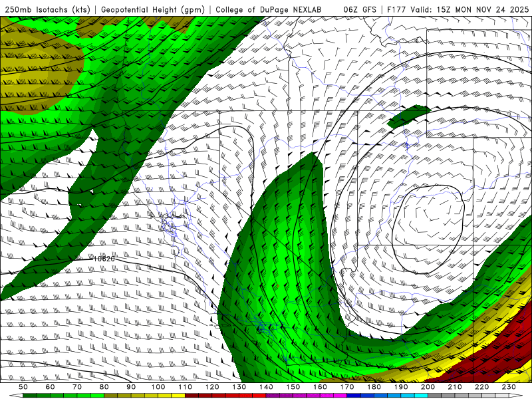This screenshot has height=399, width=532.
Task: Click the '220' value on the isotach legend
Action: (x=481, y=387)
